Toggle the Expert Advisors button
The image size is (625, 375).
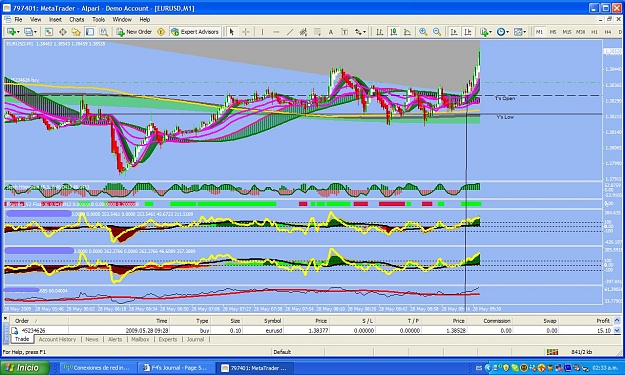[x=195, y=32]
